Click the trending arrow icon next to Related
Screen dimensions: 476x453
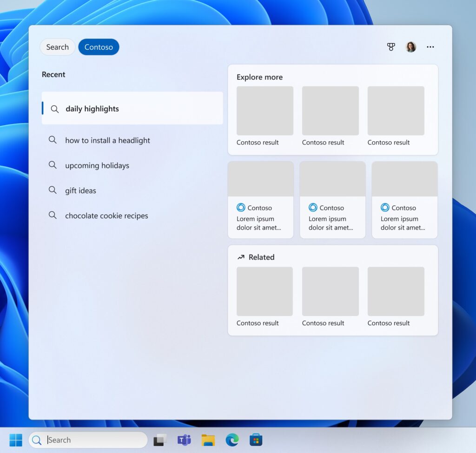241,256
